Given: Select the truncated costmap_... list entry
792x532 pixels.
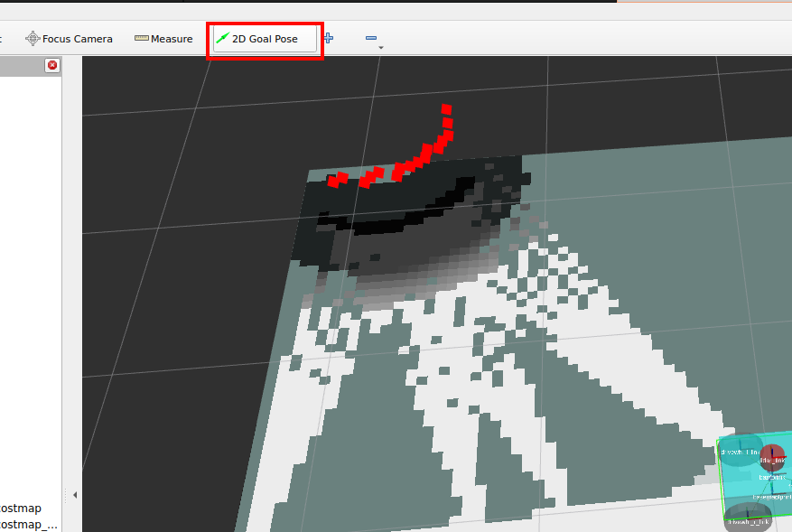Looking at the screenshot, I should 27,524.
